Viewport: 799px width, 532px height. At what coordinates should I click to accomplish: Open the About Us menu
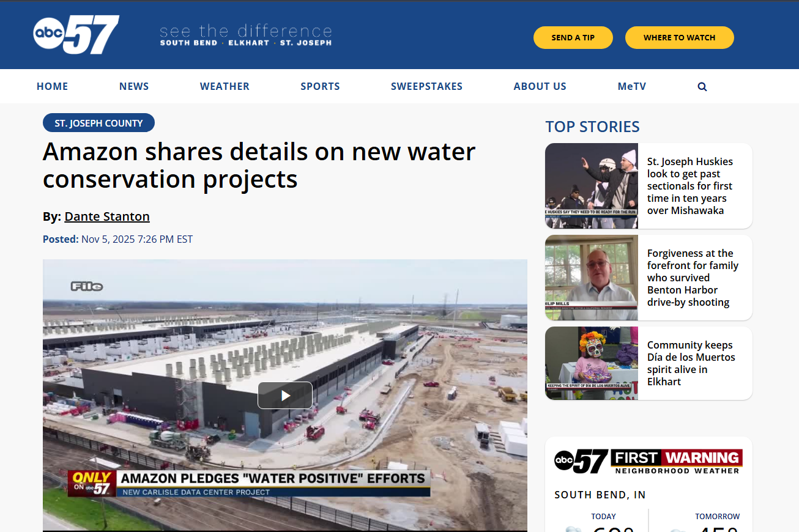click(x=540, y=86)
